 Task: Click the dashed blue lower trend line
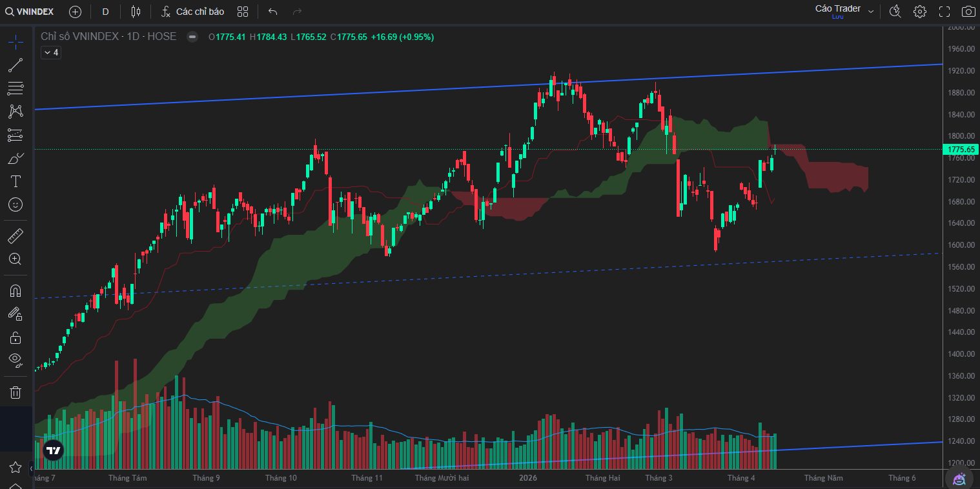(488, 276)
